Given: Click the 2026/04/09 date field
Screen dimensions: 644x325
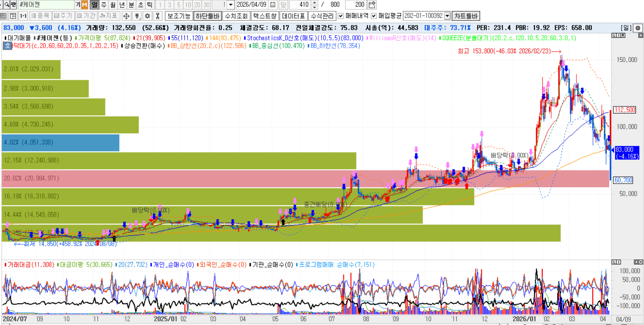Looking at the screenshot, I should click(252, 5).
